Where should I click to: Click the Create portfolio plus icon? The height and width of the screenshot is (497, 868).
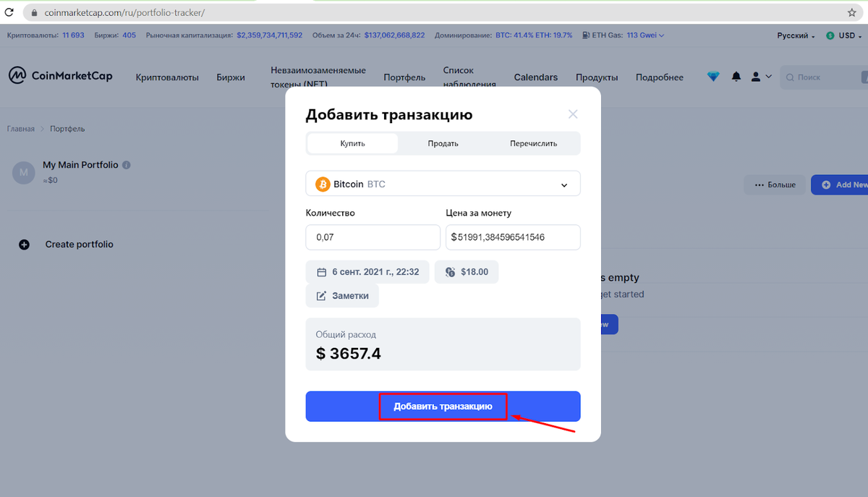point(24,245)
